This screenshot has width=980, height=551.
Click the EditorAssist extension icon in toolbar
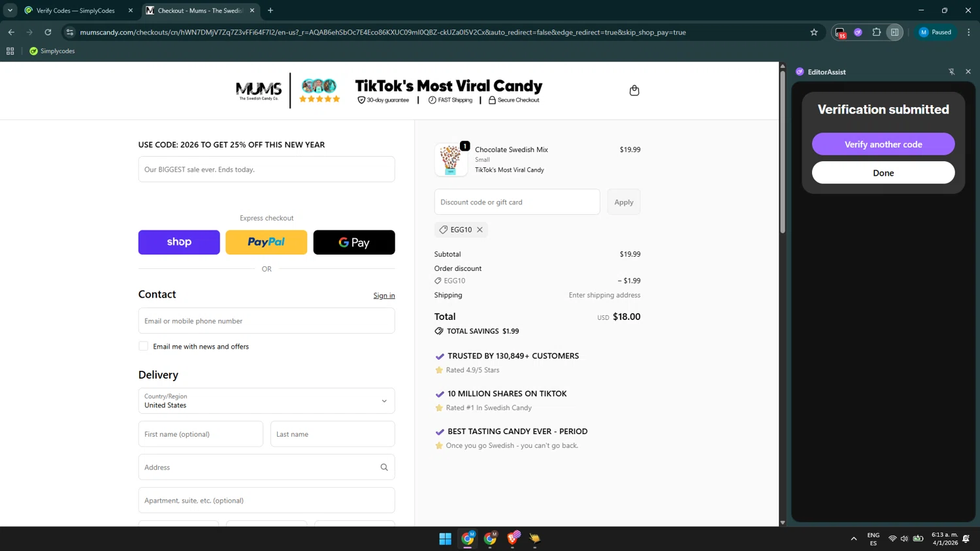tap(858, 32)
